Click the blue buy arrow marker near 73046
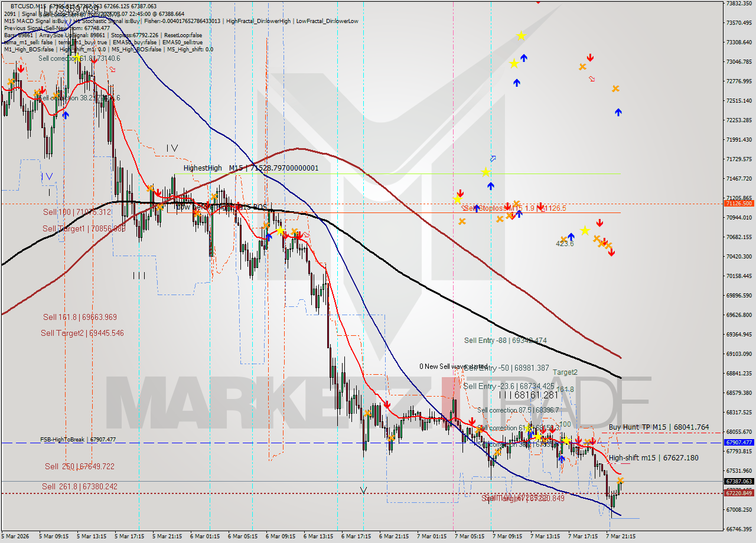The image size is (756, 543). pos(524,58)
